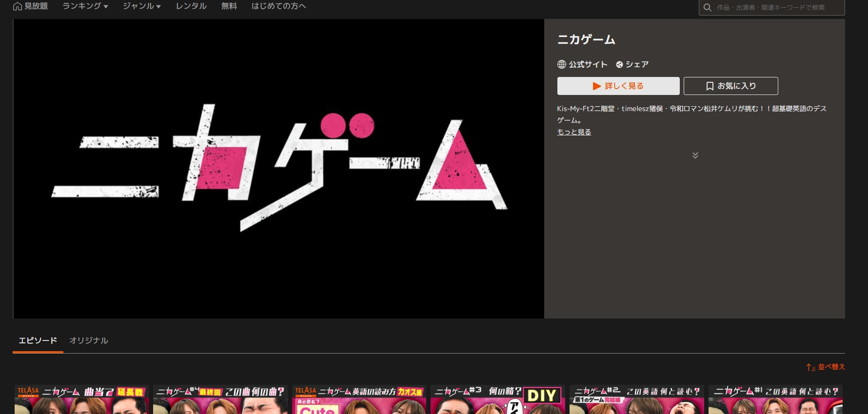868x414 pixels.
Task: Click the 並べ替え sort button
Action: (825, 367)
